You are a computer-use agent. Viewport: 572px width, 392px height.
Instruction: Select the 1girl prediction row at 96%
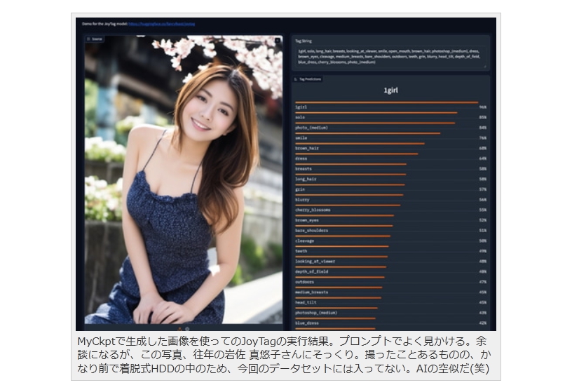click(x=390, y=107)
